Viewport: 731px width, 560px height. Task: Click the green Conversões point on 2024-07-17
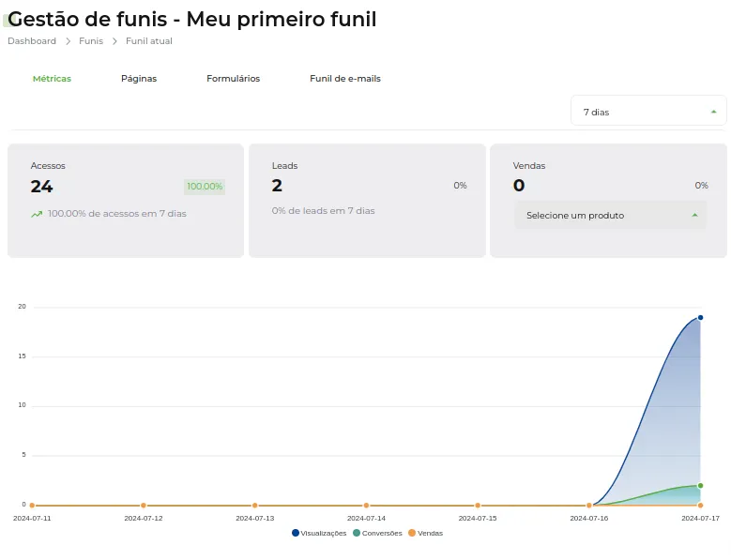pyautogui.click(x=700, y=486)
